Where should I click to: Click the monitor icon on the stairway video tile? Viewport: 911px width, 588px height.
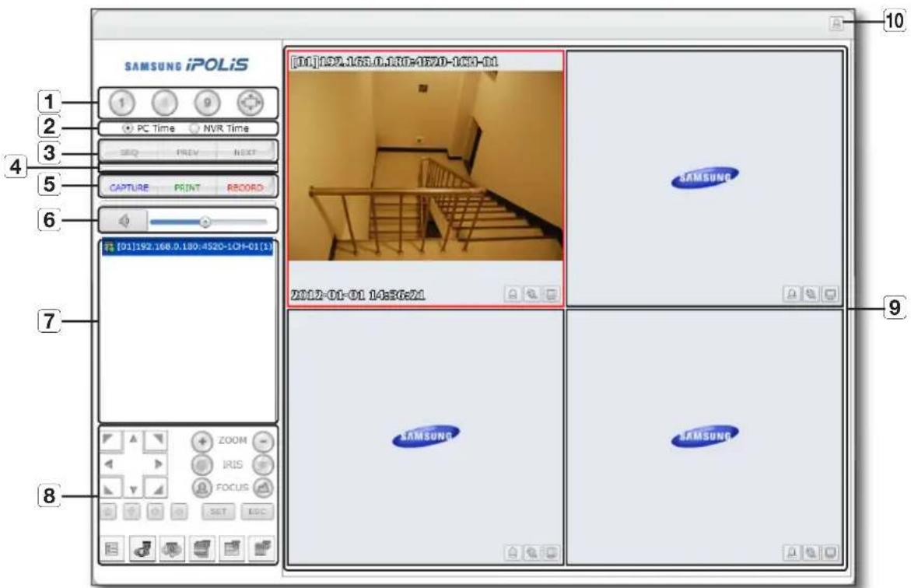[x=551, y=294]
